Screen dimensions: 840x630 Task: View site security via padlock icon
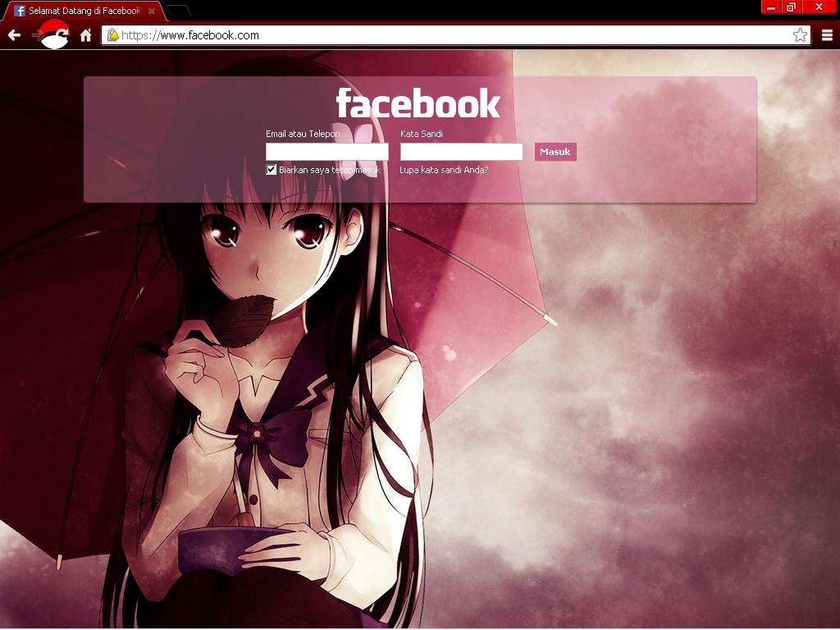click(x=113, y=35)
